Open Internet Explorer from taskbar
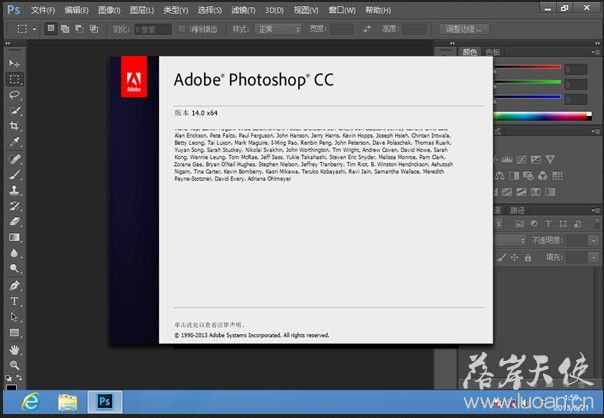Screen dimensions: 604x418 pyautogui.click(x=30, y=402)
